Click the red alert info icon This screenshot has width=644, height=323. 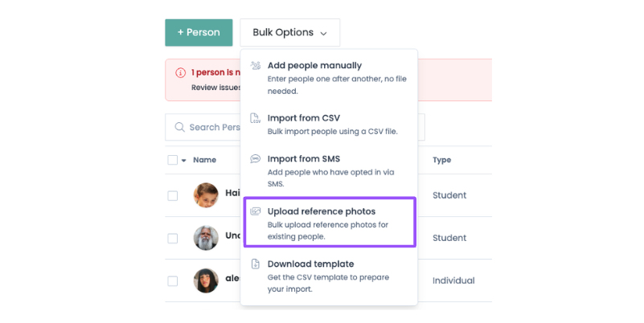coord(180,72)
